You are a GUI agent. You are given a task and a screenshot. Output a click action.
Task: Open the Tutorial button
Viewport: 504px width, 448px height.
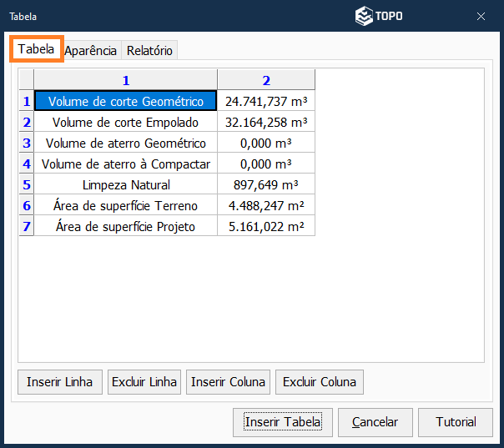(x=456, y=422)
